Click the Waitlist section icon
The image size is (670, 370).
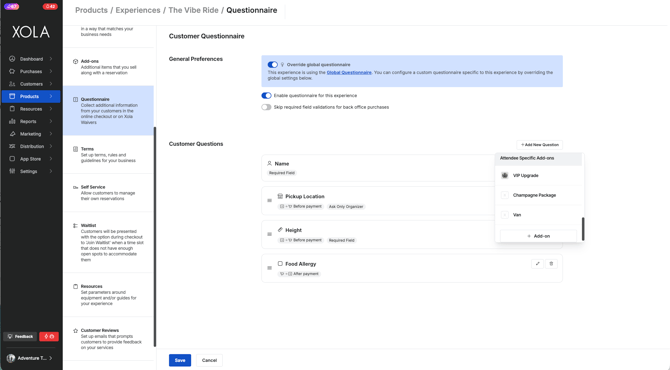tap(75, 226)
